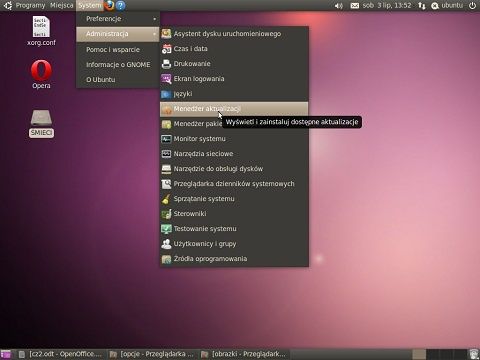Click the Użytkownicy i grupy icon
The width and height of the screenshot is (480, 360).
166,244
